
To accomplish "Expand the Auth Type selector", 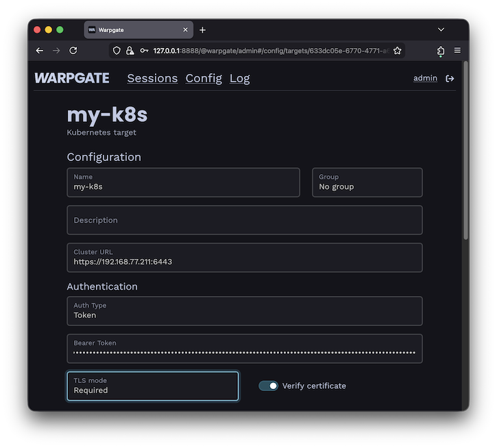I will 244,311.
